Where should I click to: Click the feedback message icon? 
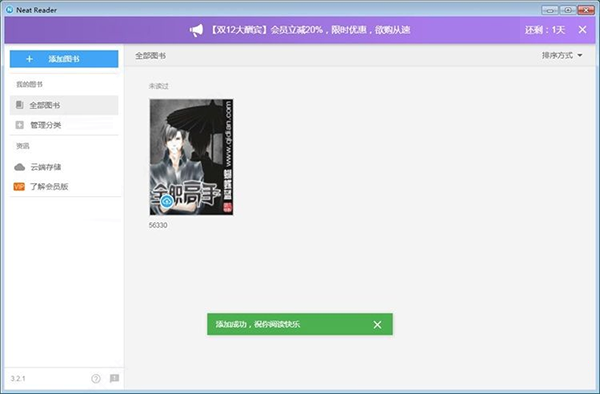coord(114,379)
